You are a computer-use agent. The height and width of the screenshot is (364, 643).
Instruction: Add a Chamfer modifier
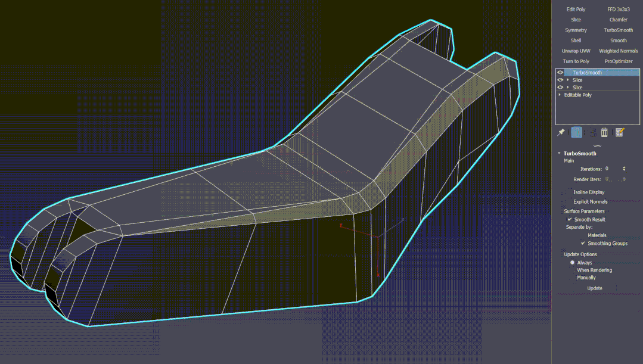click(618, 20)
